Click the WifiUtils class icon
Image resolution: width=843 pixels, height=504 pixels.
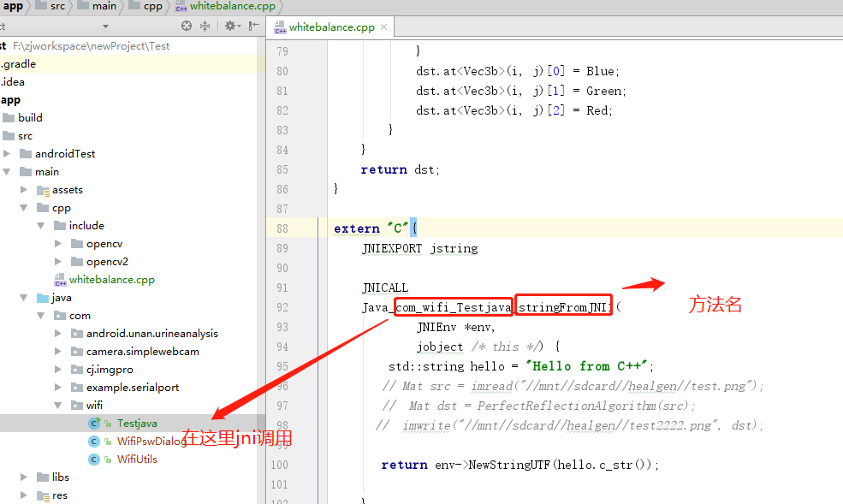pos(94,460)
